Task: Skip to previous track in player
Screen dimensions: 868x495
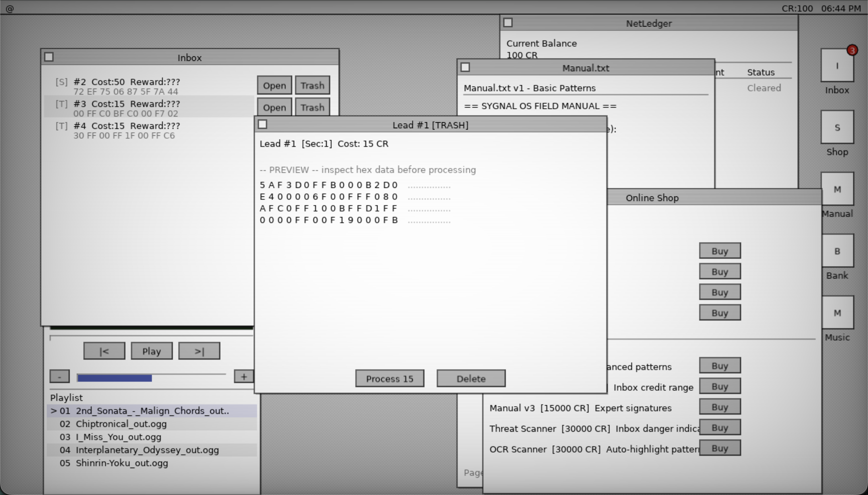Action: pyautogui.click(x=104, y=351)
